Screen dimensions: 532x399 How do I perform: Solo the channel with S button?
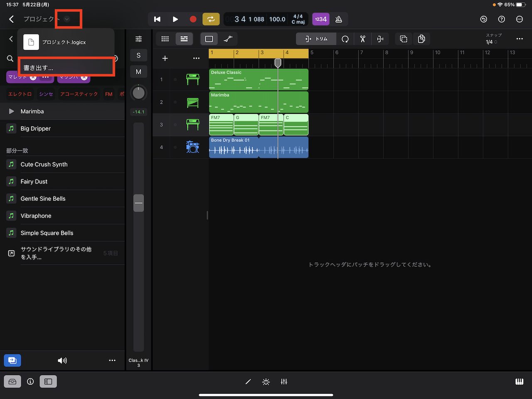coord(138,55)
